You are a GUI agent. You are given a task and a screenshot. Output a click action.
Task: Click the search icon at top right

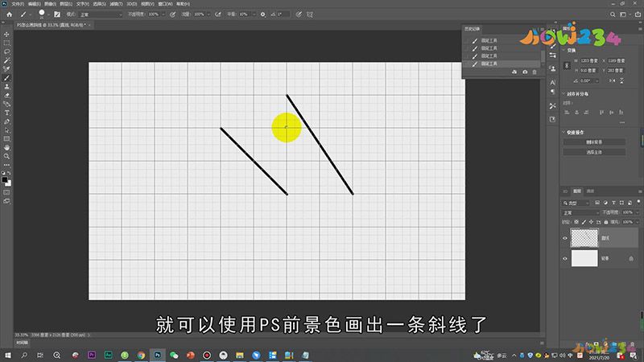click(613, 14)
